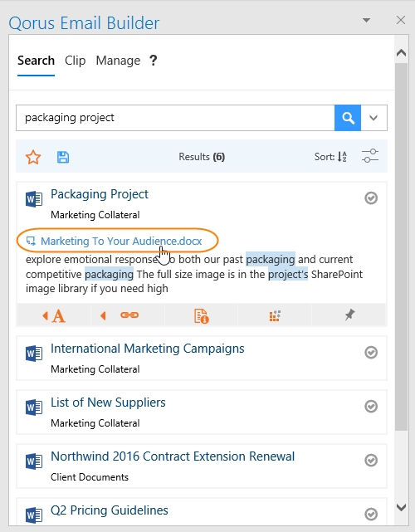Click Marketing Collateral under International Marketing Campaigns
This screenshot has height=532, width=415.
pyautogui.click(x=95, y=369)
